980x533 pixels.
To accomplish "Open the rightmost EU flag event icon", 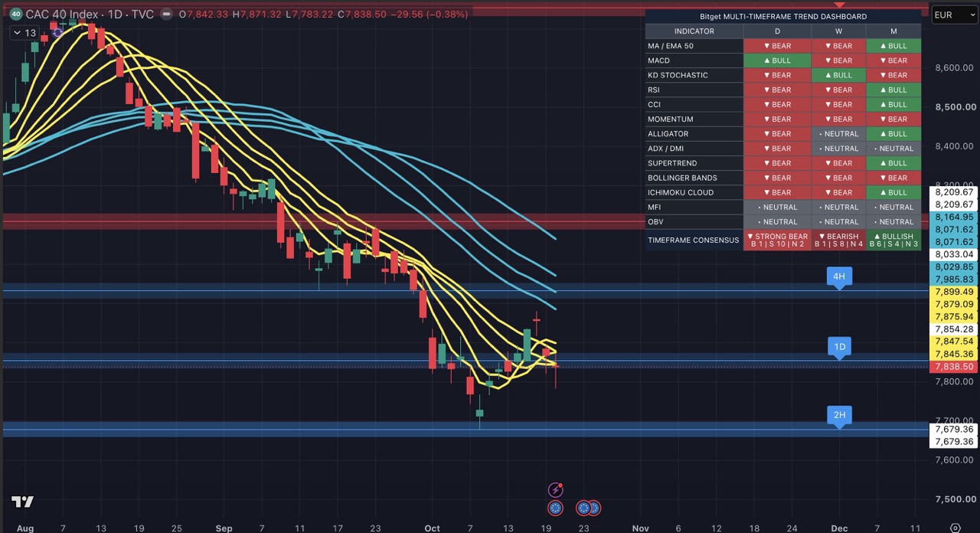I will tap(593, 508).
